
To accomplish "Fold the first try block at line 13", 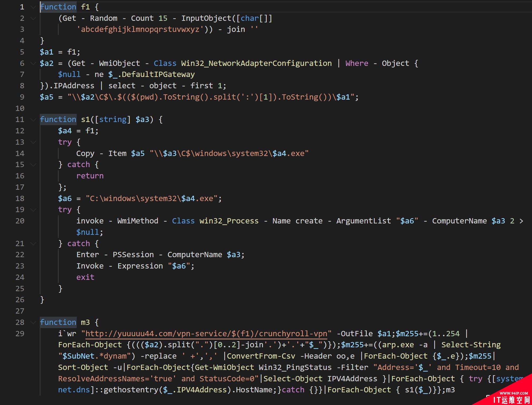I will tap(33, 142).
